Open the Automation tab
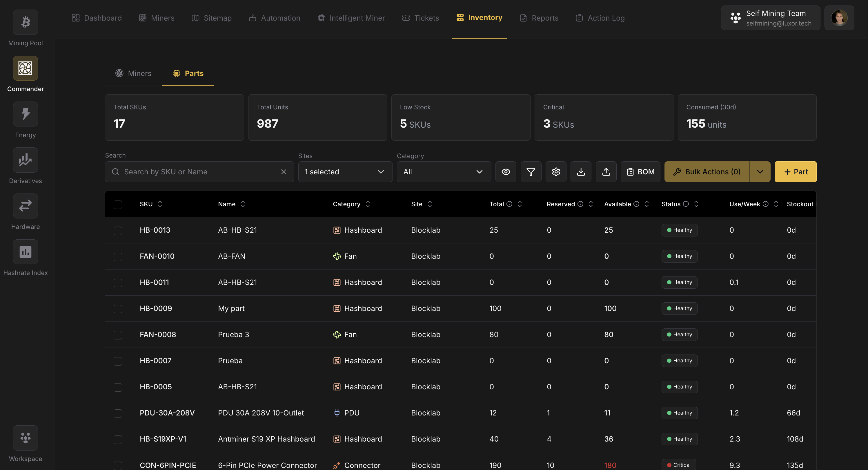 pyautogui.click(x=275, y=18)
